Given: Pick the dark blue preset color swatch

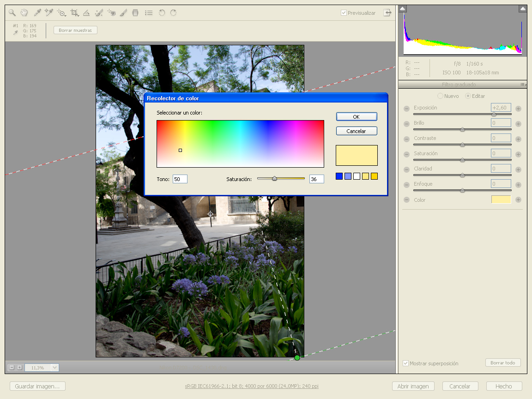Looking at the screenshot, I should [x=339, y=176].
